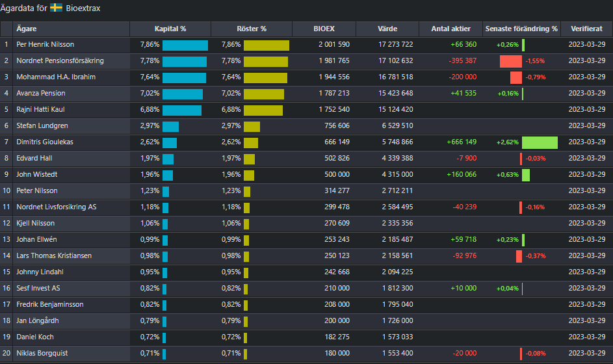
Task: Click the share change -7 900
Action: point(467,158)
